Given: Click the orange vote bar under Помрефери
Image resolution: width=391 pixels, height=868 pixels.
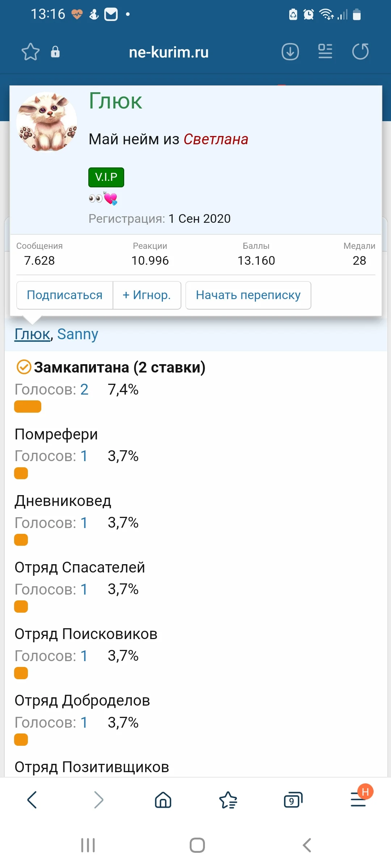Looking at the screenshot, I should point(21,473).
